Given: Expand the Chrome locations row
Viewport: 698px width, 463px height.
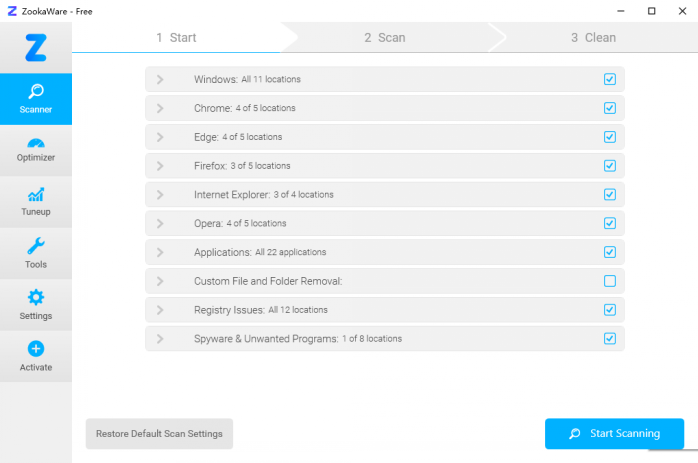Looking at the screenshot, I should tap(159, 108).
